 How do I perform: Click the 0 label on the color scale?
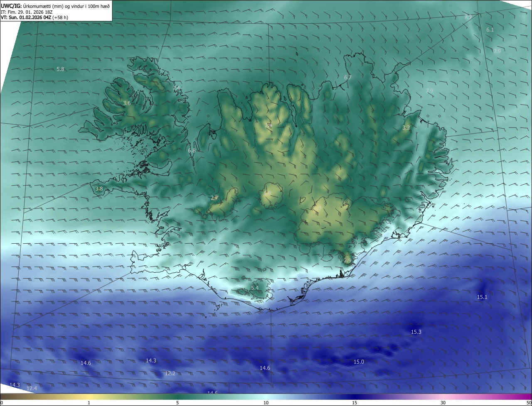coord(2,403)
